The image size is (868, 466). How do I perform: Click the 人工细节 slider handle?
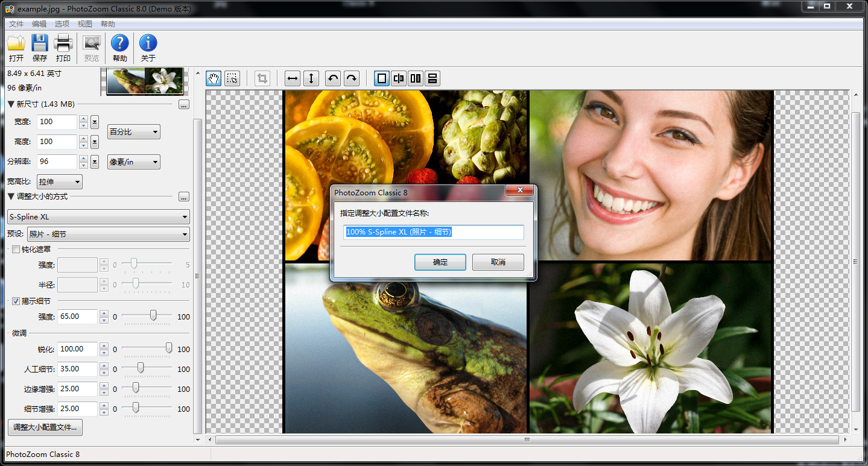click(x=141, y=368)
